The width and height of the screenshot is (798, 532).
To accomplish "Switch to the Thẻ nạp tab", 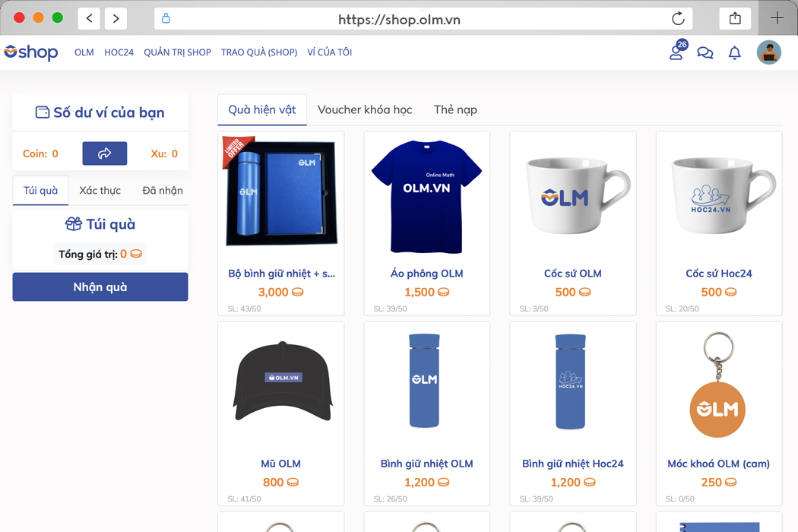I will tap(454, 109).
